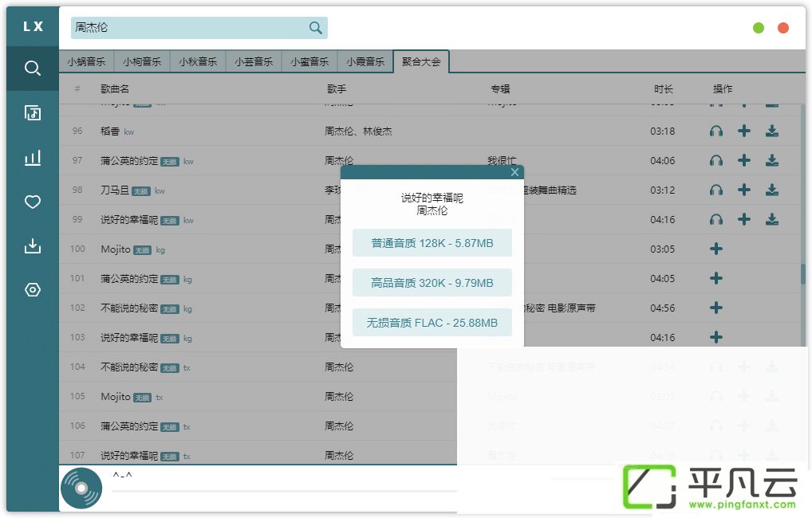Switch to 小枸音乐 source tab
Viewport: 812px width, 518px height.
[x=143, y=62]
